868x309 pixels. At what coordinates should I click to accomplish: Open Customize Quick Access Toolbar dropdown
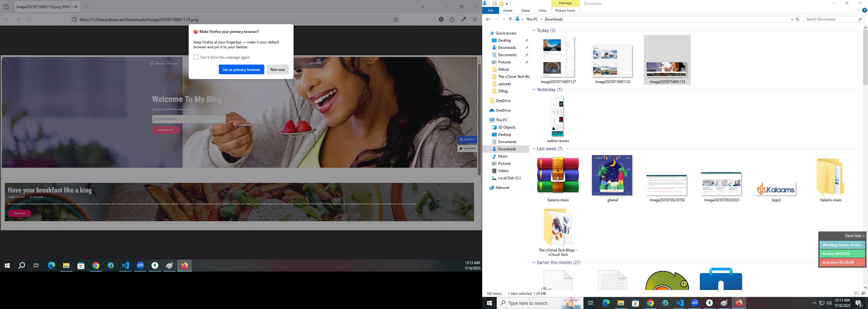[507, 4]
